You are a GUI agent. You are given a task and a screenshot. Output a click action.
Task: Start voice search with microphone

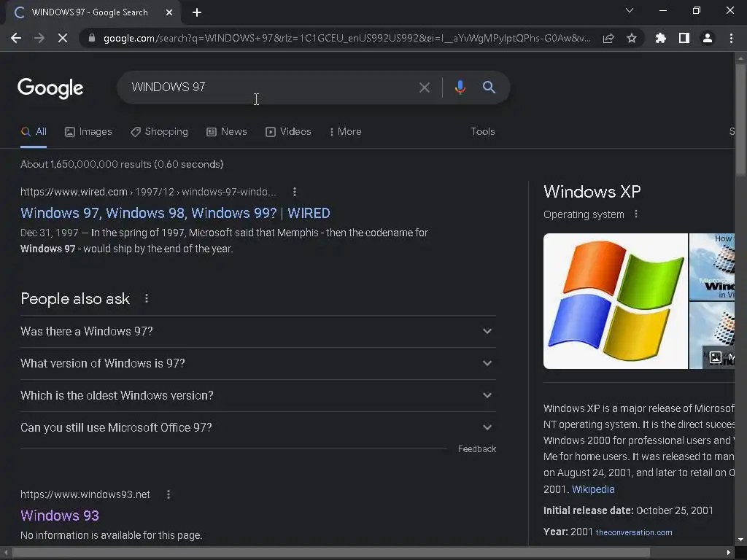[x=460, y=87]
